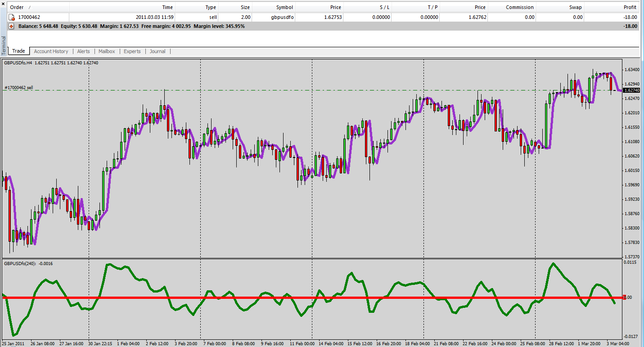Click the 'Terminal' vertical panel label
This screenshot has height=347, width=644.
pos(4,45)
